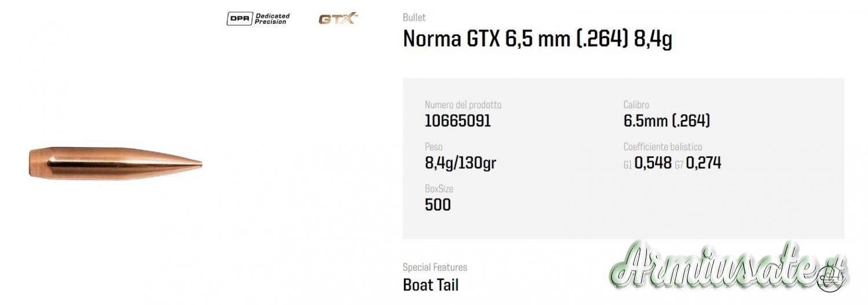Click the "Numero del prodotto" label
Screen dimensions: 868x305
pyautogui.click(x=463, y=105)
